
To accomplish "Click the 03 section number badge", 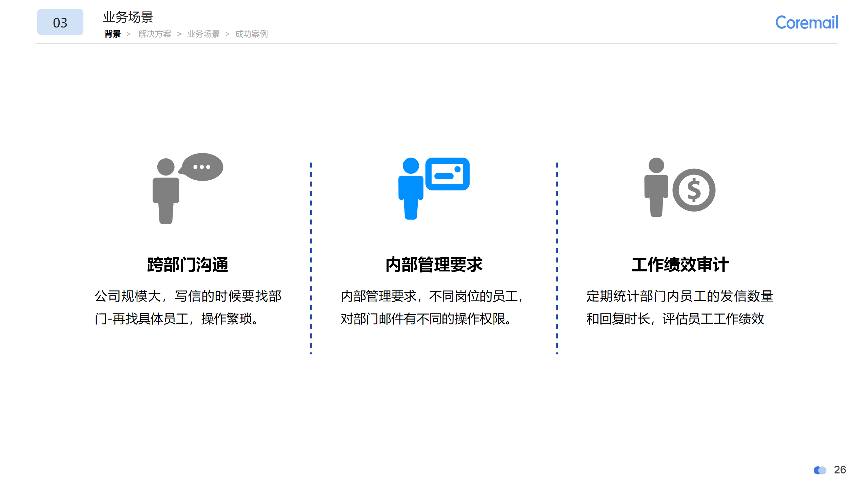I will point(60,22).
